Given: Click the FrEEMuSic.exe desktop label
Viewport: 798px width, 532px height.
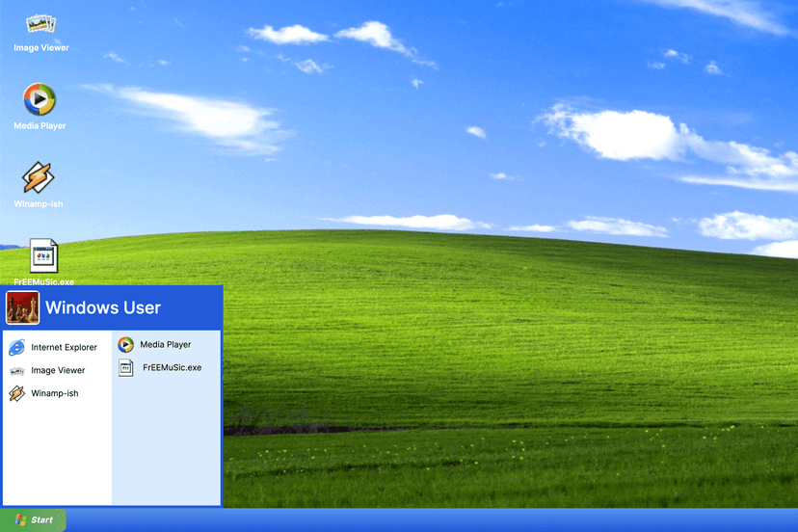Looking at the screenshot, I should click(43, 281).
